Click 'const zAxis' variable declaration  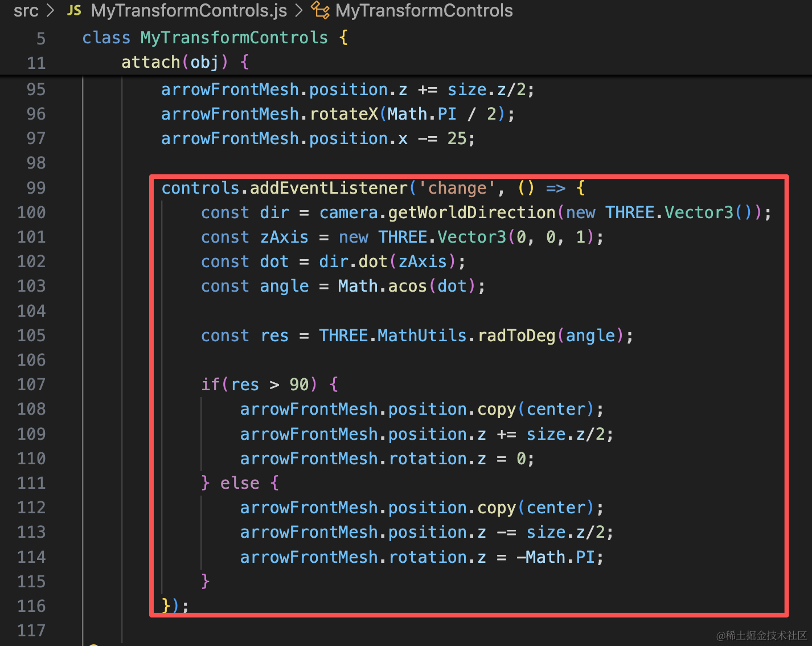tap(255, 237)
